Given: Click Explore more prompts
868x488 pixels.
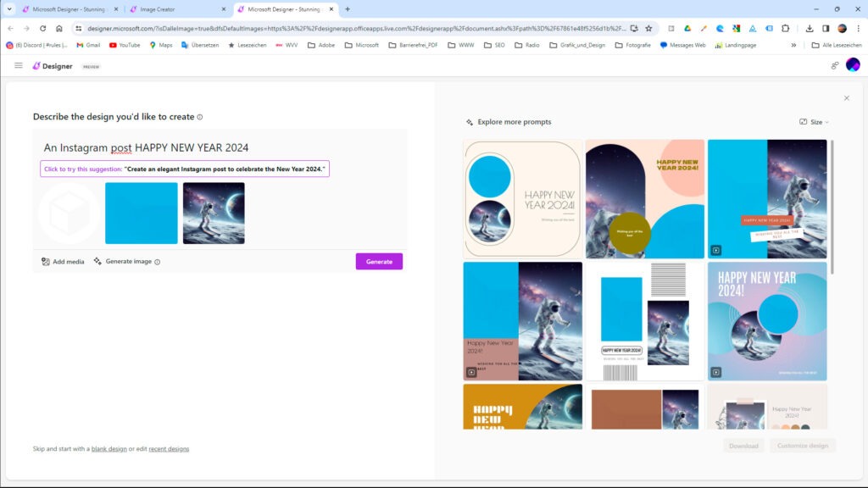Looking at the screenshot, I should (x=509, y=122).
